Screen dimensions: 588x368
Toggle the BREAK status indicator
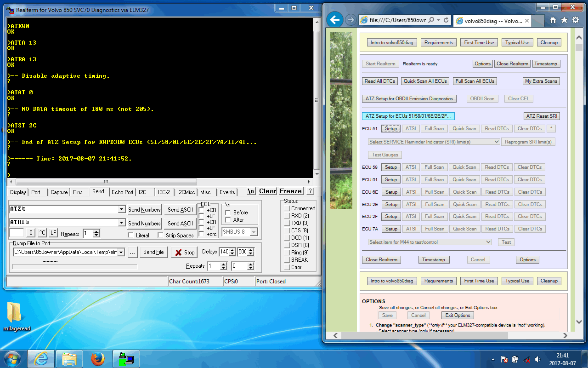coord(287,260)
